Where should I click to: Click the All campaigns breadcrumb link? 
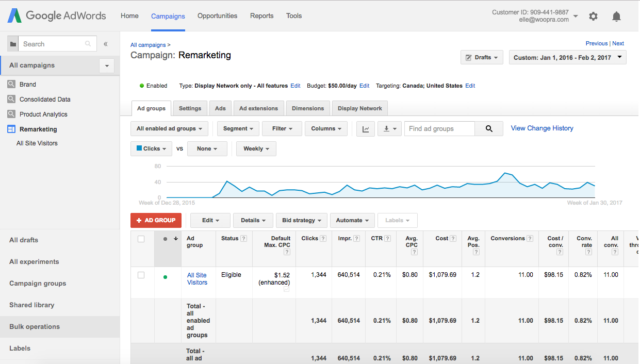(x=148, y=45)
